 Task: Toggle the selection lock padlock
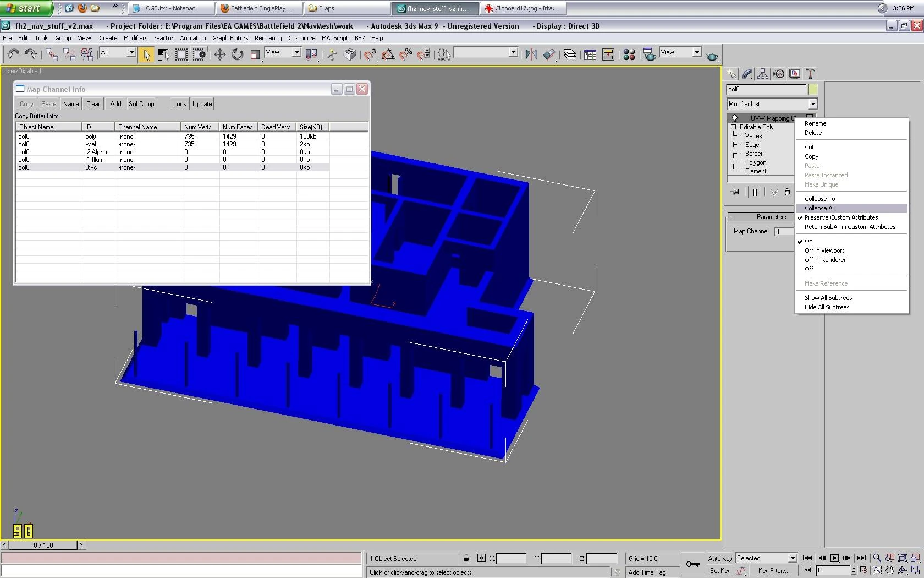[x=466, y=558]
